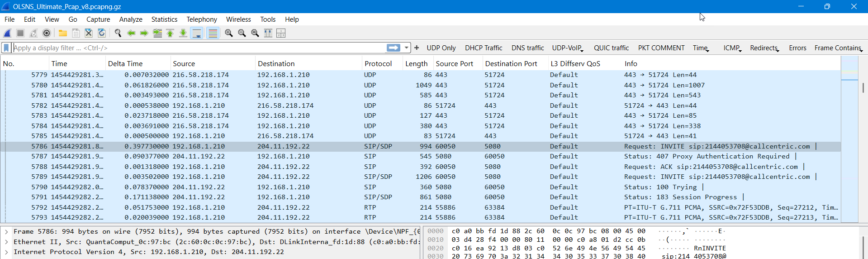Open capture options gear icon

(47, 33)
